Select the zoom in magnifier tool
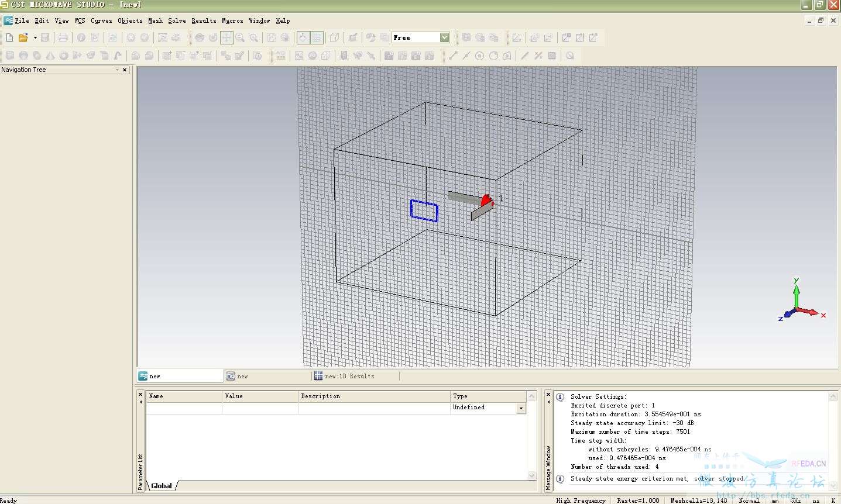Screen dimensions: 841x504 [240, 37]
